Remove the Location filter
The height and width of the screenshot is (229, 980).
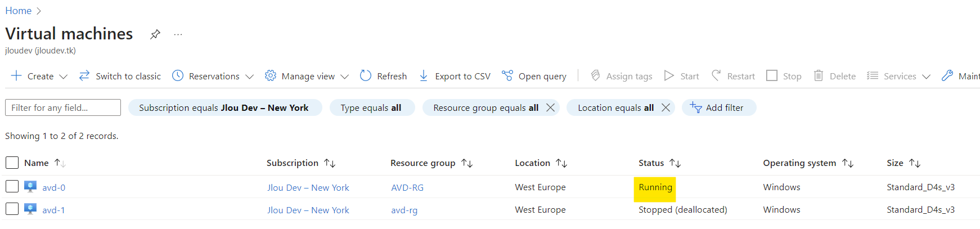(666, 107)
